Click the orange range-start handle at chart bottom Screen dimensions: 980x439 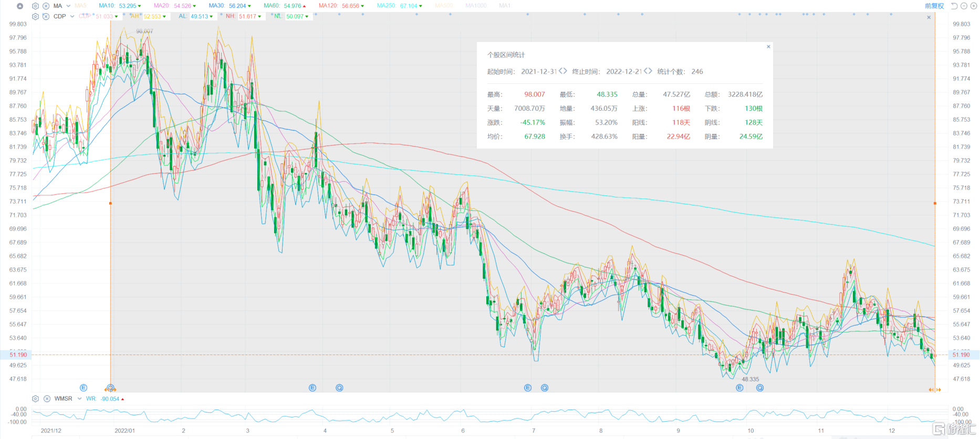(110, 389)
